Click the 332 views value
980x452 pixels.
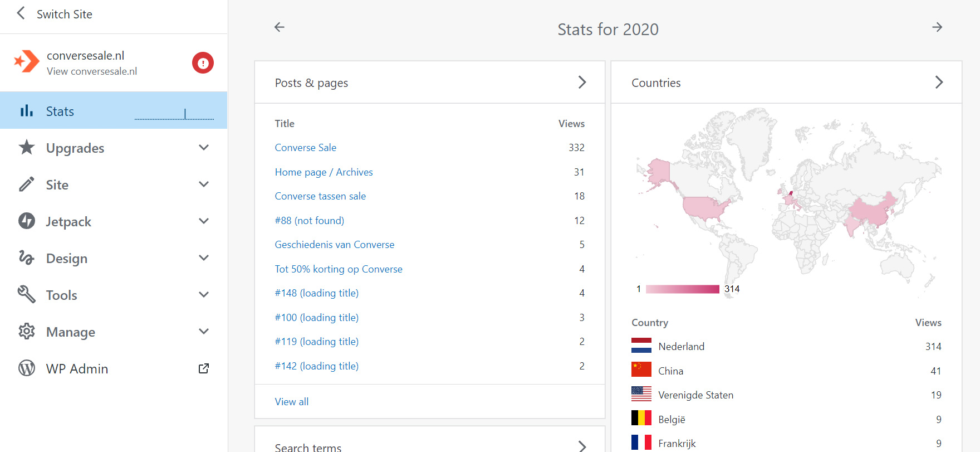point(576,148)
